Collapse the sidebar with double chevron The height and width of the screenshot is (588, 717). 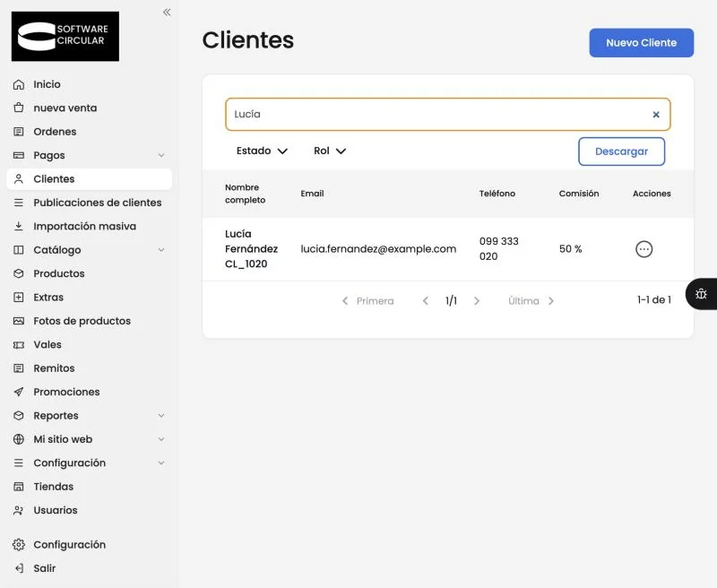coord(167,13)
